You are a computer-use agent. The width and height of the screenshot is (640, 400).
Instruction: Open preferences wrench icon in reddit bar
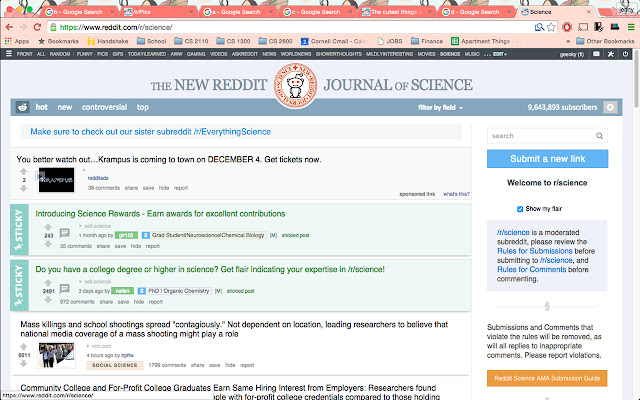point(611,53)
